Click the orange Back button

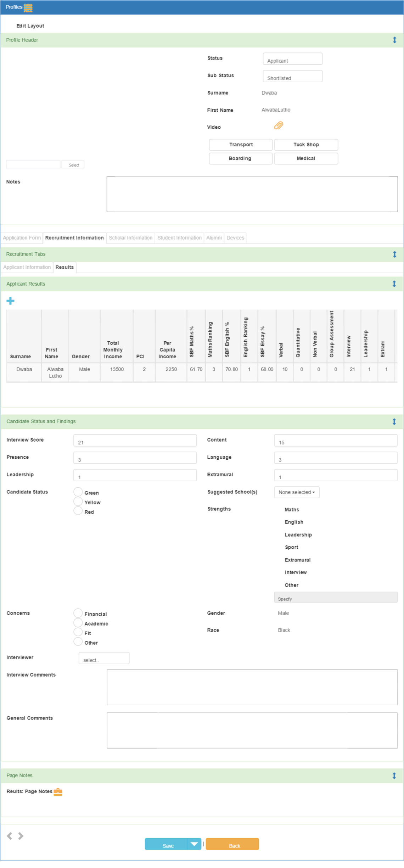point(232,844)
